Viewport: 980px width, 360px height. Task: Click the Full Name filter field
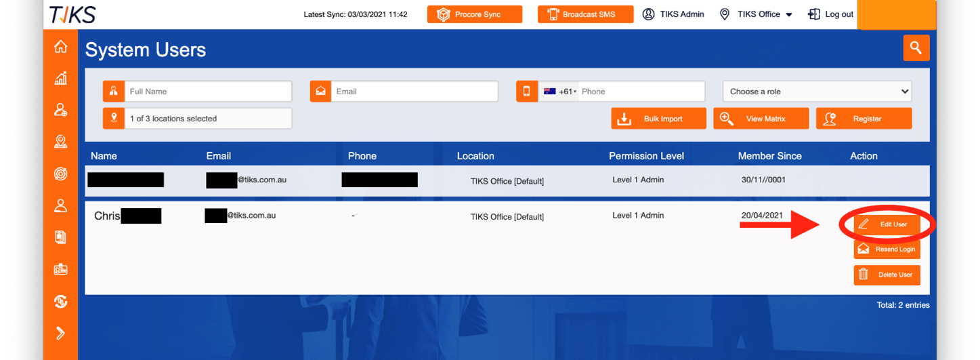208,92
